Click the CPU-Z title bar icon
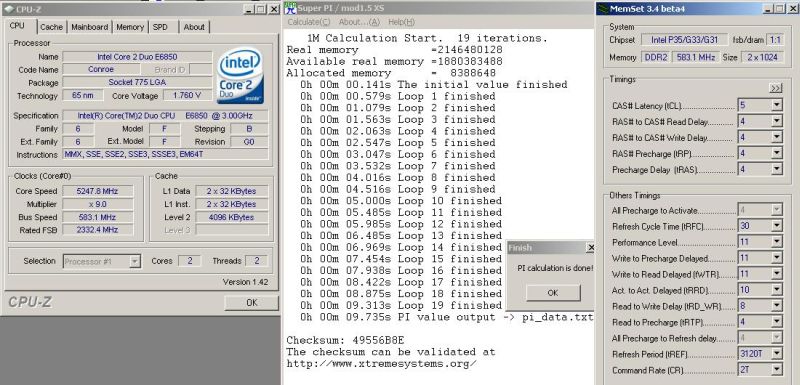 (x=8, y=9)
